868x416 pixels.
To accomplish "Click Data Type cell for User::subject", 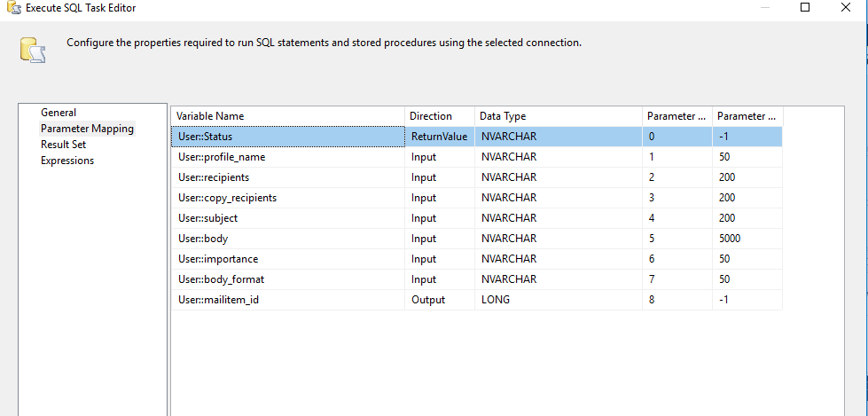I will [x=558, y=218].
